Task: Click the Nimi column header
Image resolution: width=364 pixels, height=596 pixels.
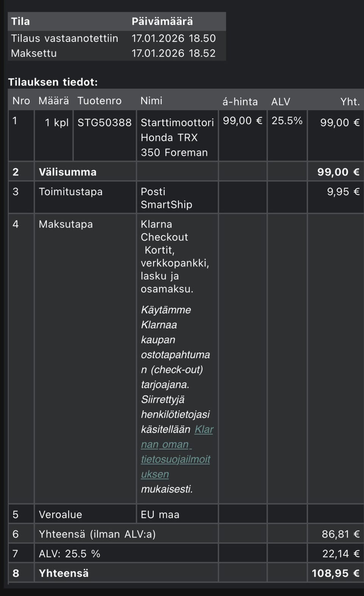Action: click(151, 101)
